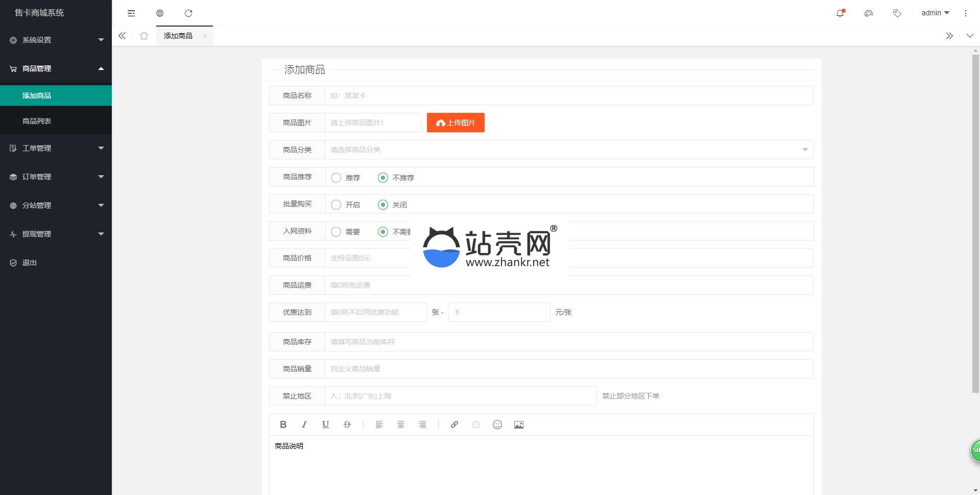Click 退出 to log out
The width and height of the screenshot is (980, 495).
[30, 263]
